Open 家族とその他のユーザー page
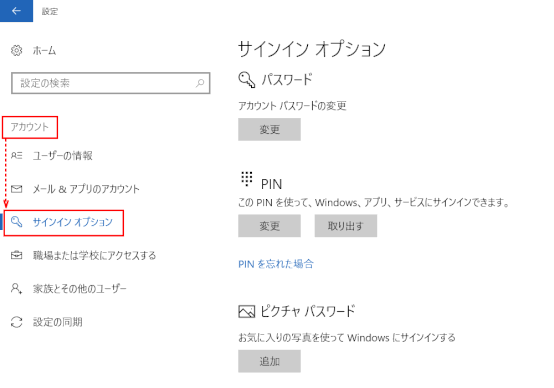This screenshot has height=388, width=554. tap(79, 289)
